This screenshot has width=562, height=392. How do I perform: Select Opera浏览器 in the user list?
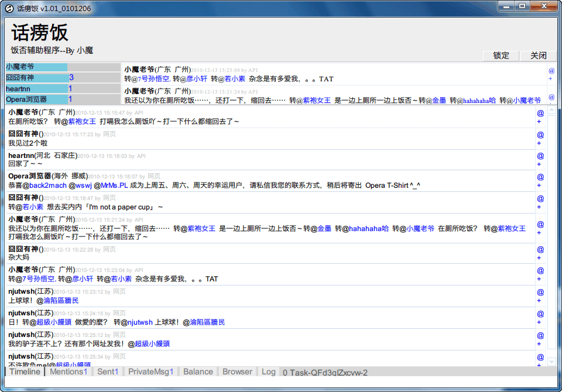pos(36,99)
